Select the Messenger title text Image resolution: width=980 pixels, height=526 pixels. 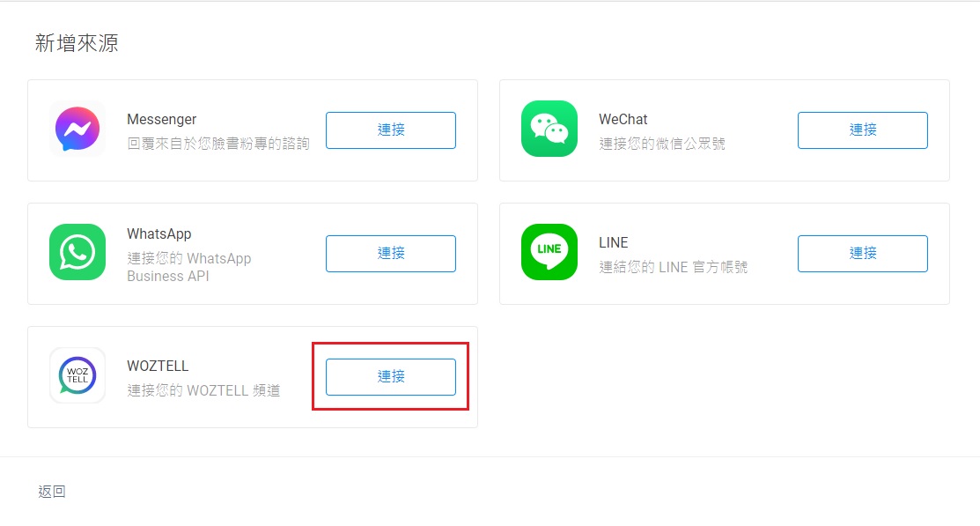[x=161, y=119]
